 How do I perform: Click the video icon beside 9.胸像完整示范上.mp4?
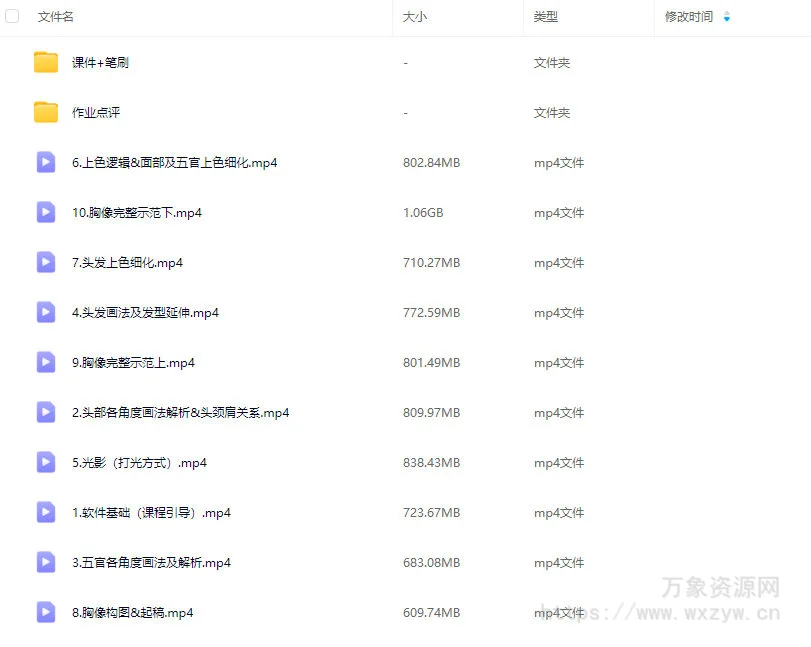coord(45,362)
